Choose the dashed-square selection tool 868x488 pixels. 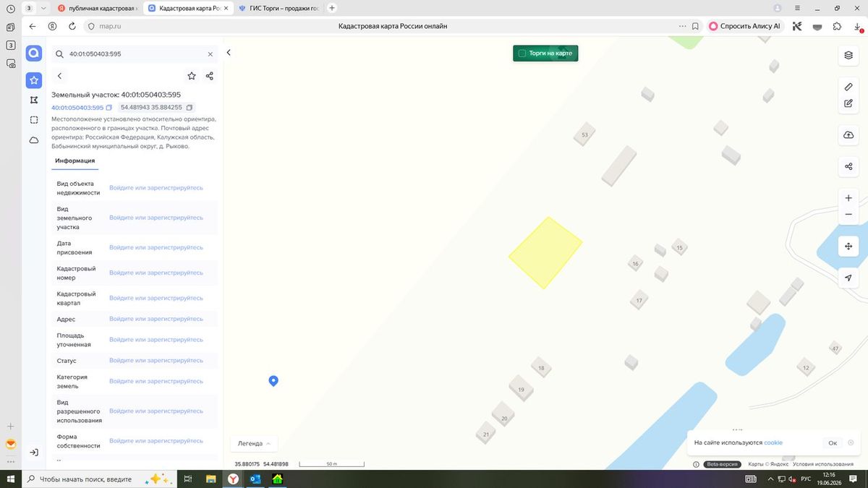pyautogui.click(x=34, y=120)
